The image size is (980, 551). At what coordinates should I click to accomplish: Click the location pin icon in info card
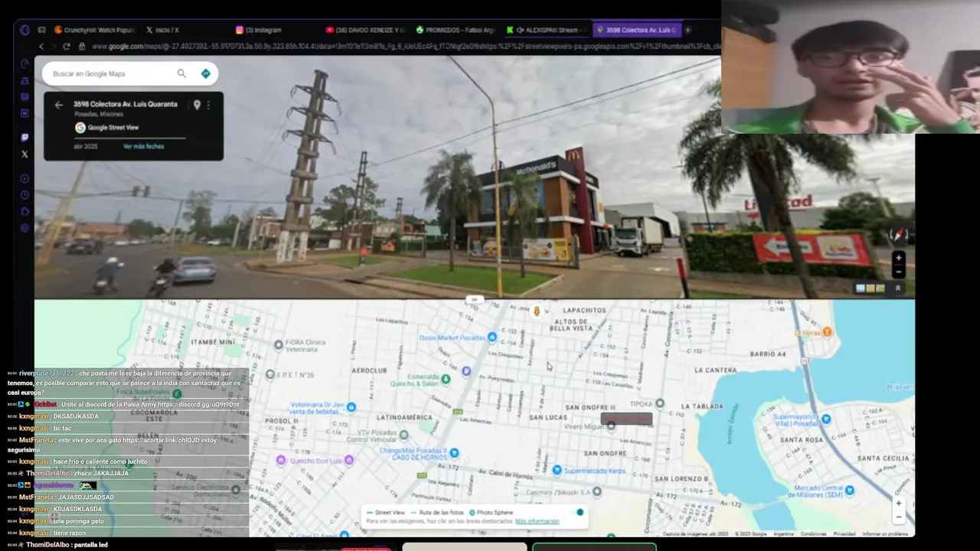click(197, 105)
